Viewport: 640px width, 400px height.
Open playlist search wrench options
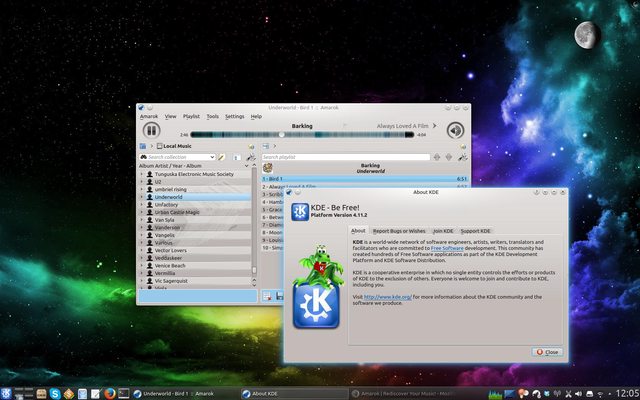click(x=462, y=157)
